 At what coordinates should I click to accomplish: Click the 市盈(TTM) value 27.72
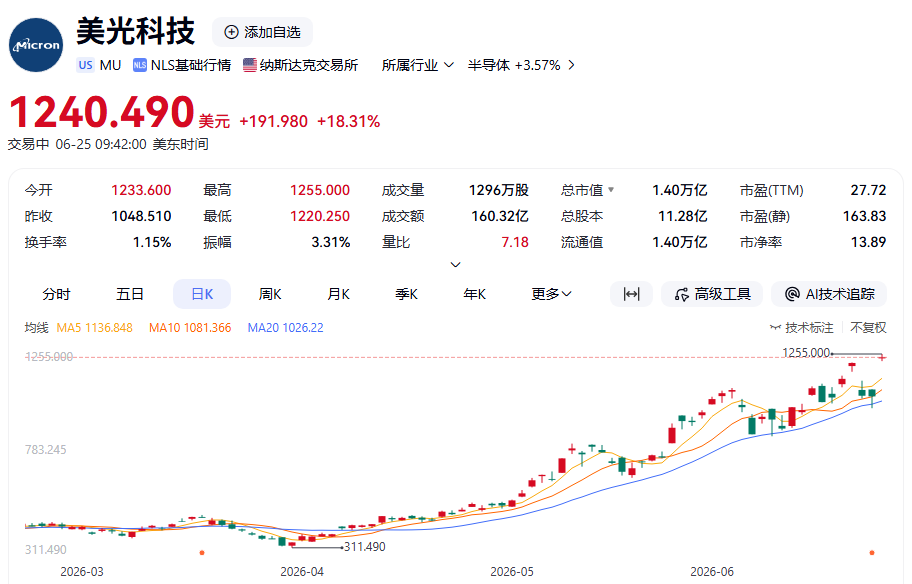pyautogui.click(x=868, y=190)
